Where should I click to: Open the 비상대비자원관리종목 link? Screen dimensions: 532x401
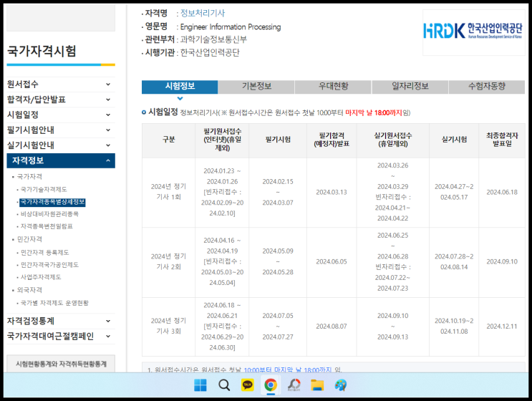point(49,214)
